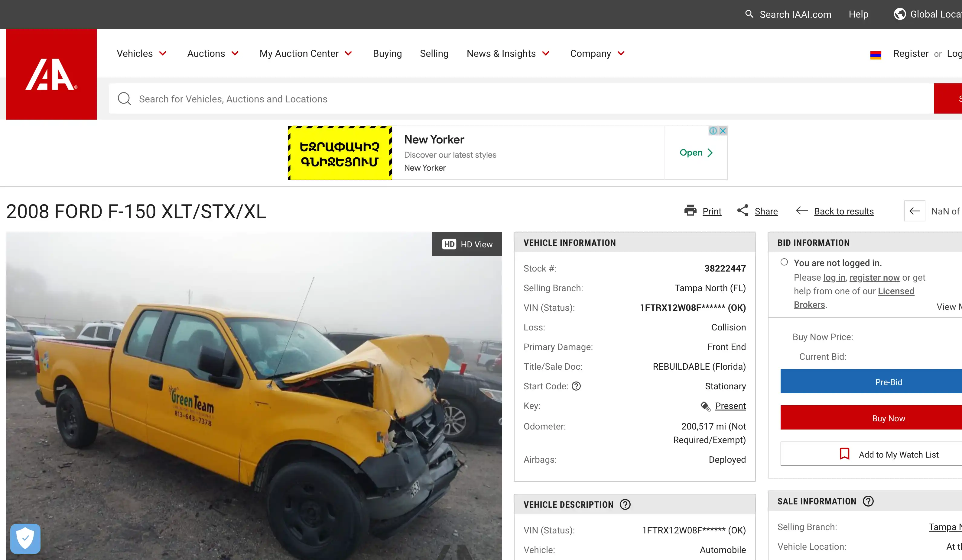Select the 'You are not logged in' radio

pos(785,262)
